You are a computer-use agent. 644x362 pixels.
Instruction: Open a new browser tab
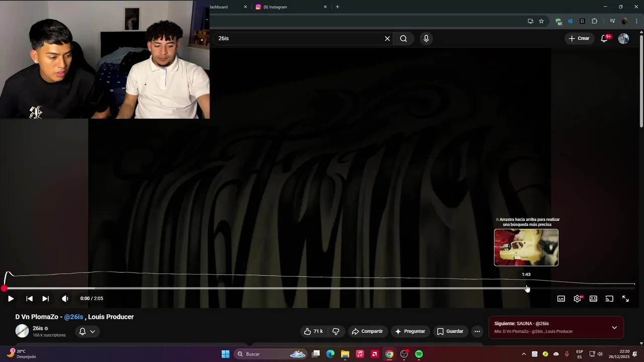point(337,7)
